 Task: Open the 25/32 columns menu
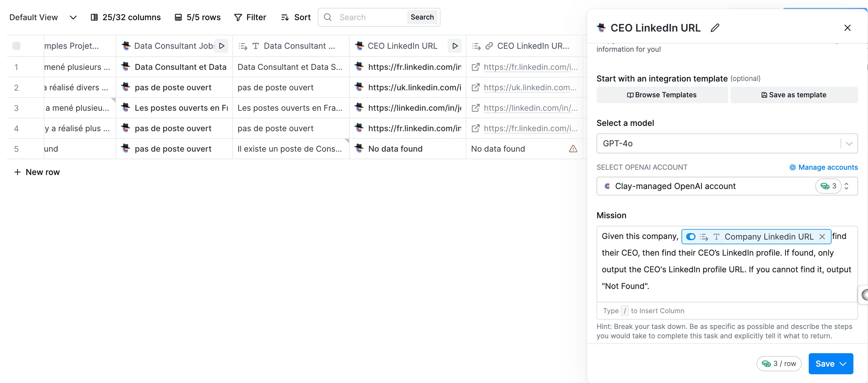(126, 17)
